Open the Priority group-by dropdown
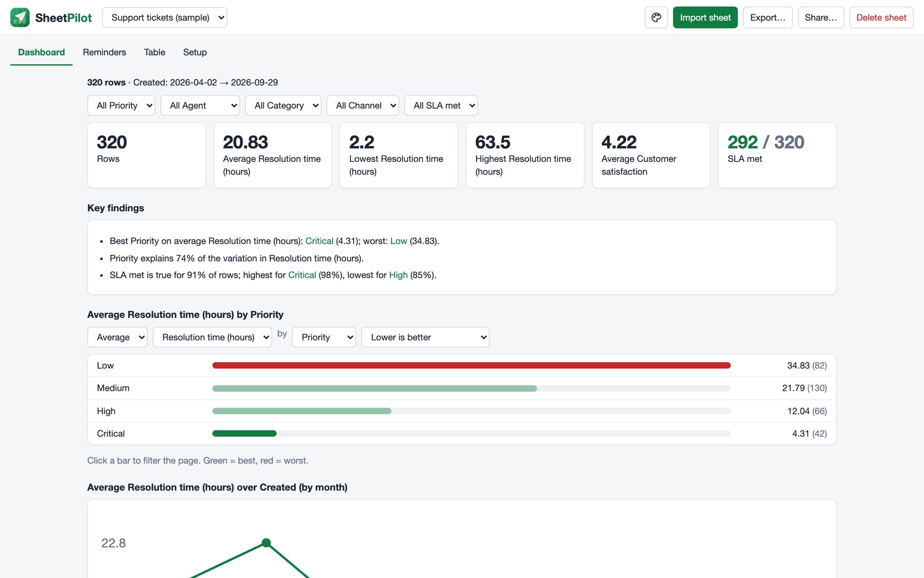The width and height of the screenshot is (924, 578). 324,337
